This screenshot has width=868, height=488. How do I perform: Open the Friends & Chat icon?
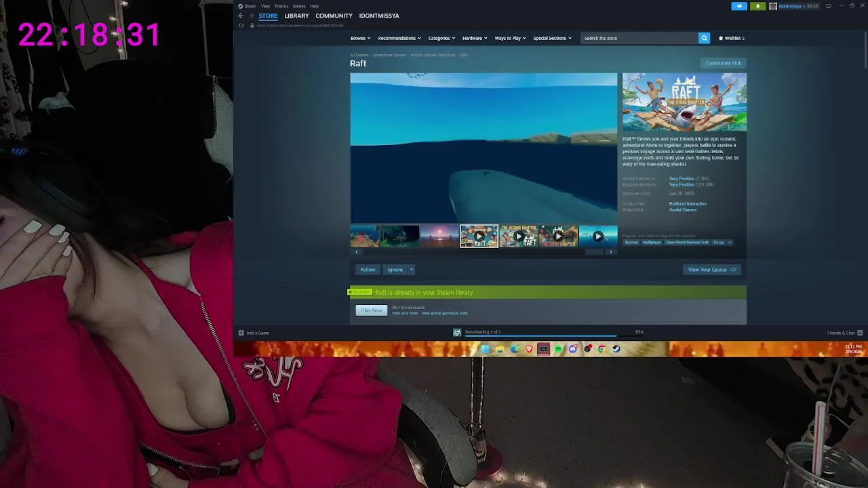coord(860,333)
